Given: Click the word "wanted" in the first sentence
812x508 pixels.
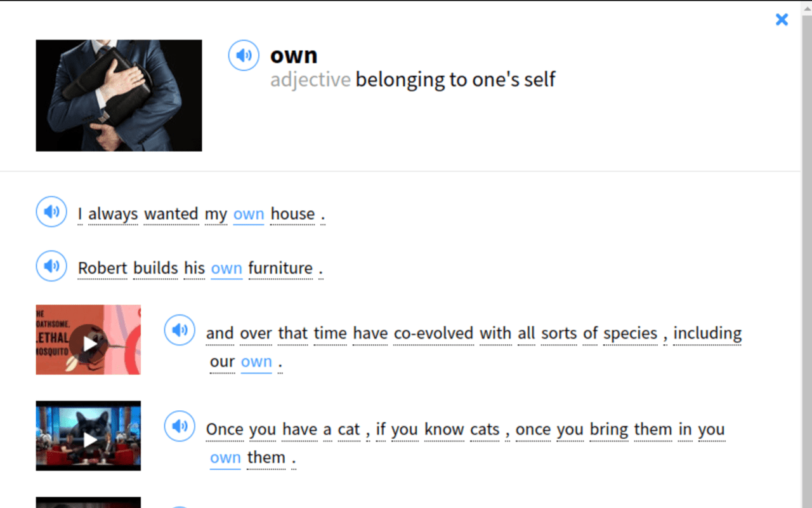Looking at the screenshot, I should click(171, 215).
